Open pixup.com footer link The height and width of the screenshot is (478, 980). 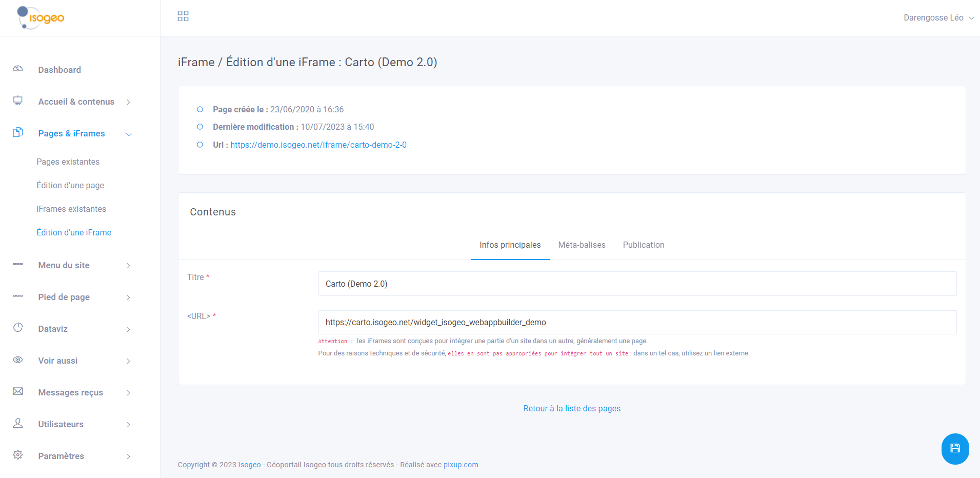[x=461, y=465]
